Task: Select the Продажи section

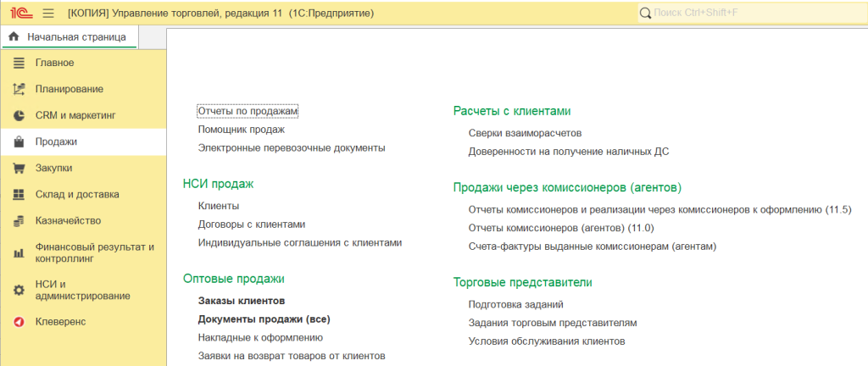Action: tap(83, 142)
